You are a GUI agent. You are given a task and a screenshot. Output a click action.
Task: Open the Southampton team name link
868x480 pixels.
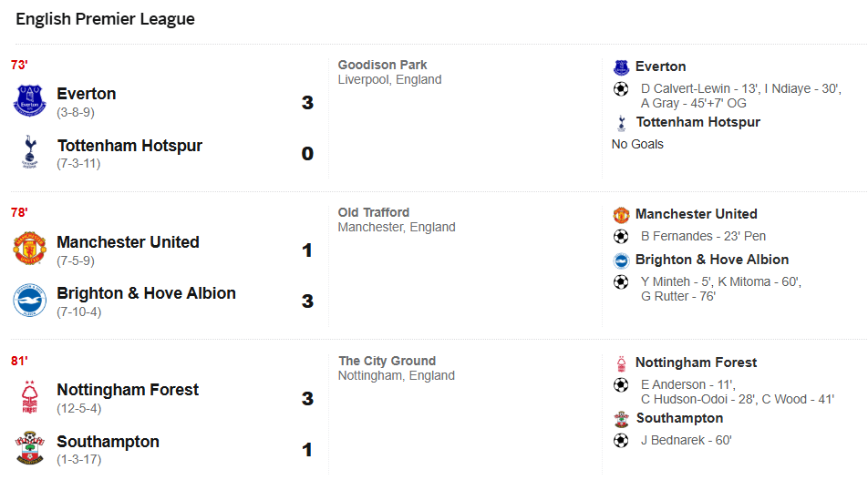point(108,442)
